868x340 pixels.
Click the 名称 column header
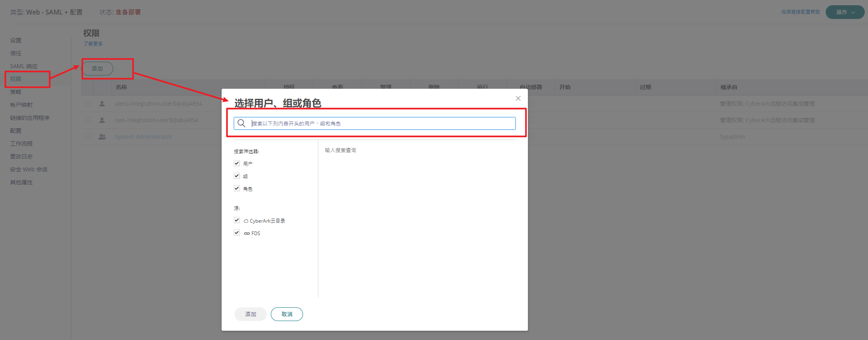coord(121,87)
